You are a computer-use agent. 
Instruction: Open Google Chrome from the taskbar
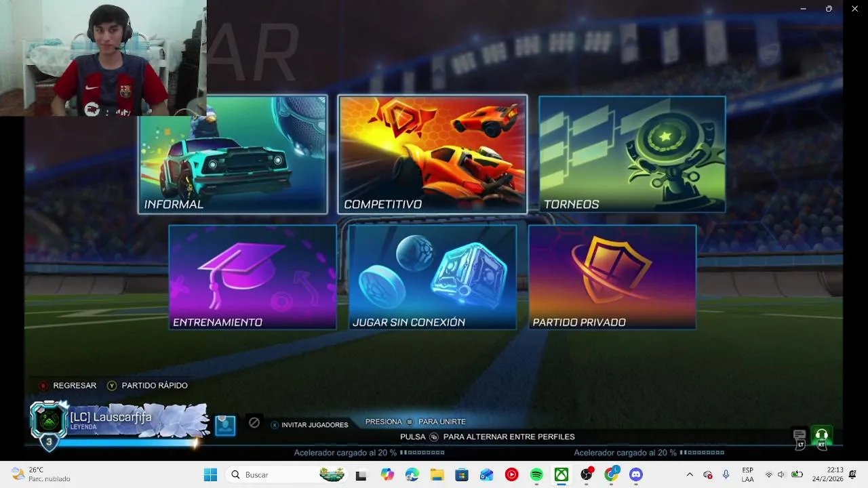(x=612, y=474)
